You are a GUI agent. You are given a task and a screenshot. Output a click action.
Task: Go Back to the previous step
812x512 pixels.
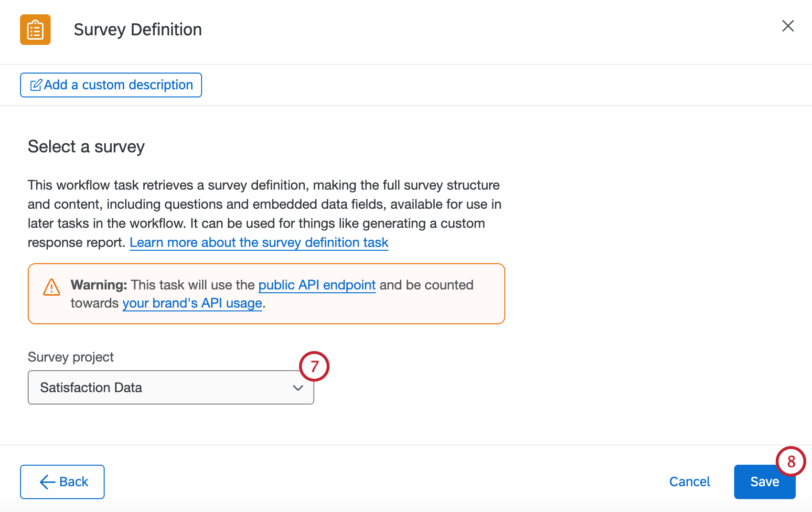[x=62, y=481]
